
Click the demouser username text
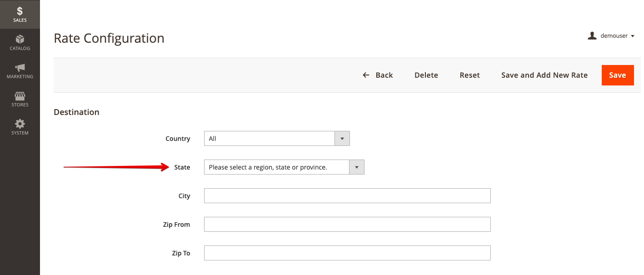614,35
